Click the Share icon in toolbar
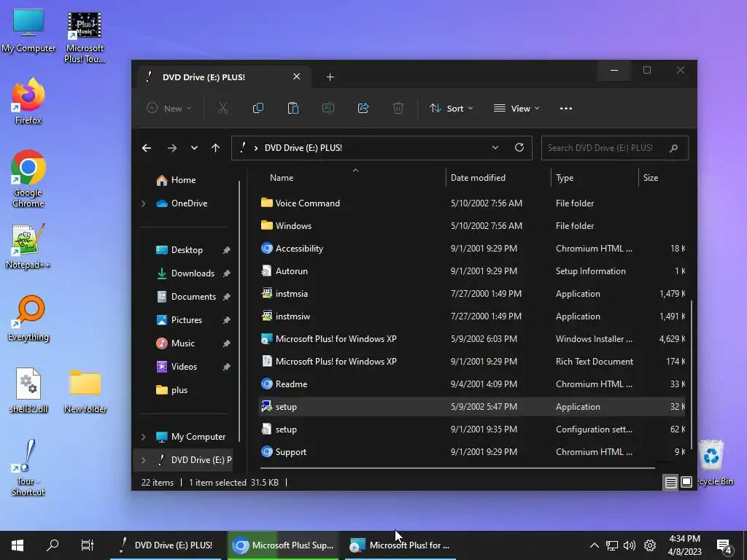Image resolution: width=747 pixels, height=560 pixels. [363, 108]
